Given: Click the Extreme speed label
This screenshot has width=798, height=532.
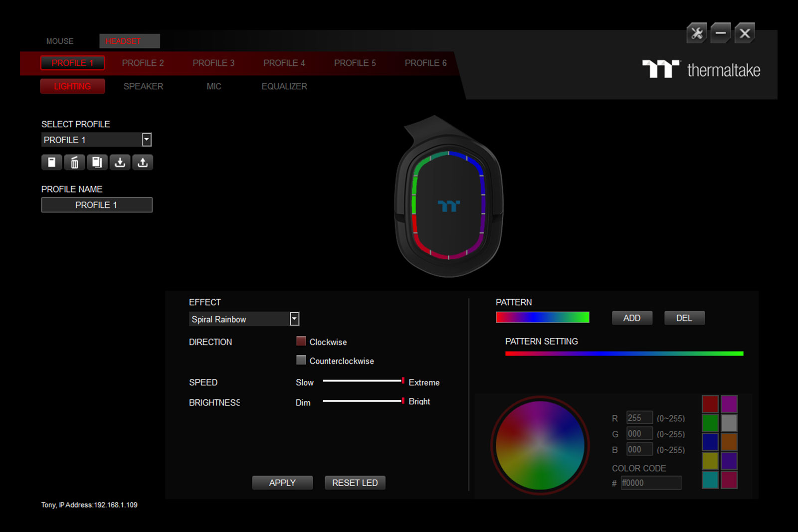Looking at the screenshot, I should coord(424,382).
